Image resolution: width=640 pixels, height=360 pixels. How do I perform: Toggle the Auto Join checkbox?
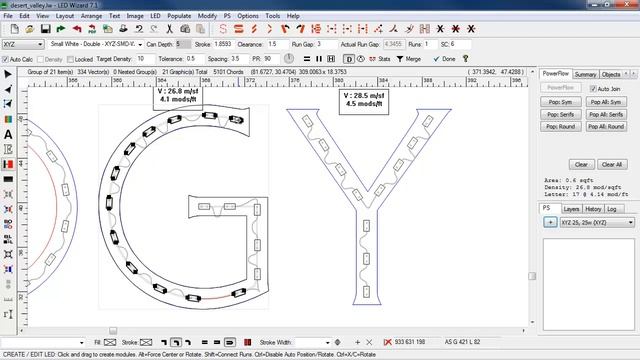[x=593, y=89]
